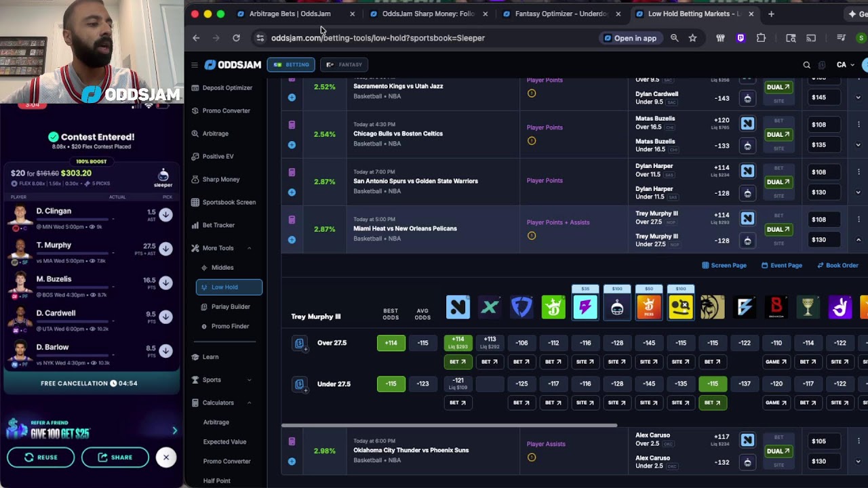868x488 pixels.
Task: Open more options for Alex Caruso row
Action: click(x=859, y=441)
